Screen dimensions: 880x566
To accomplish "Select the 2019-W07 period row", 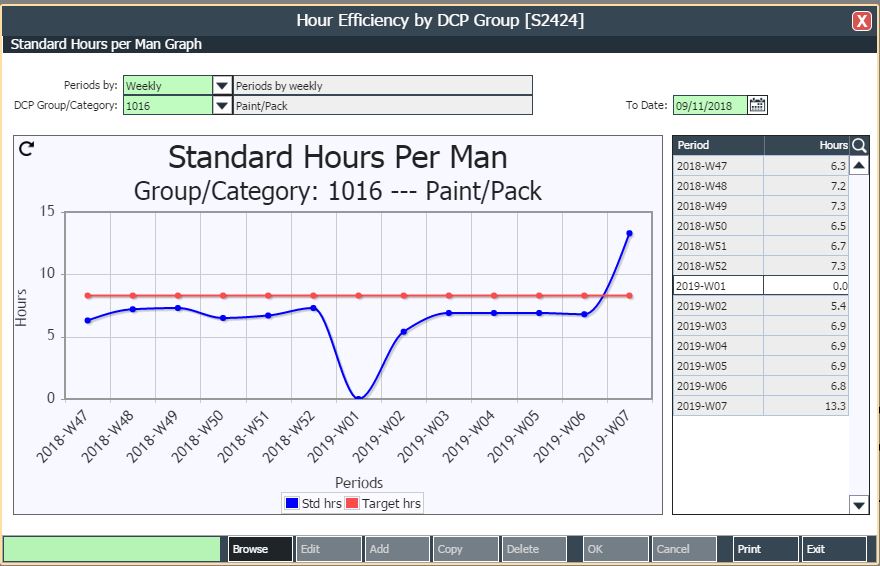I will (760, 406).
